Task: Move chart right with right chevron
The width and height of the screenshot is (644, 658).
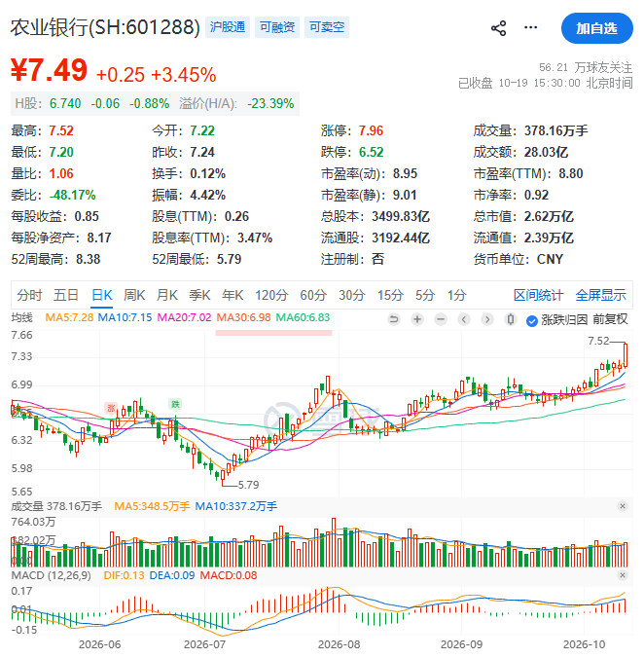Action: (x=487, y=320)
